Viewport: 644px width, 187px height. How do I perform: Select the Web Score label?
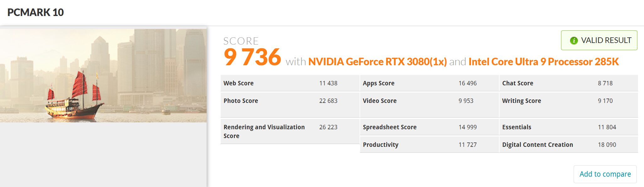coord(239,83)
